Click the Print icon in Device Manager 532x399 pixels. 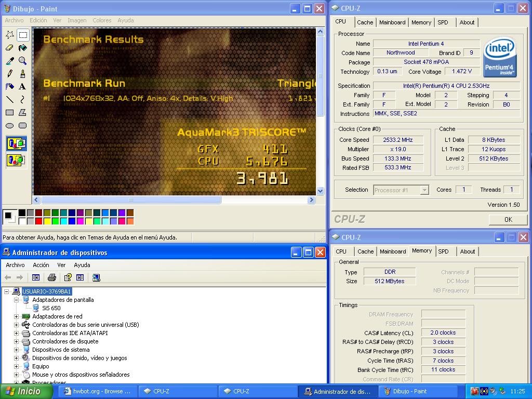51,277
